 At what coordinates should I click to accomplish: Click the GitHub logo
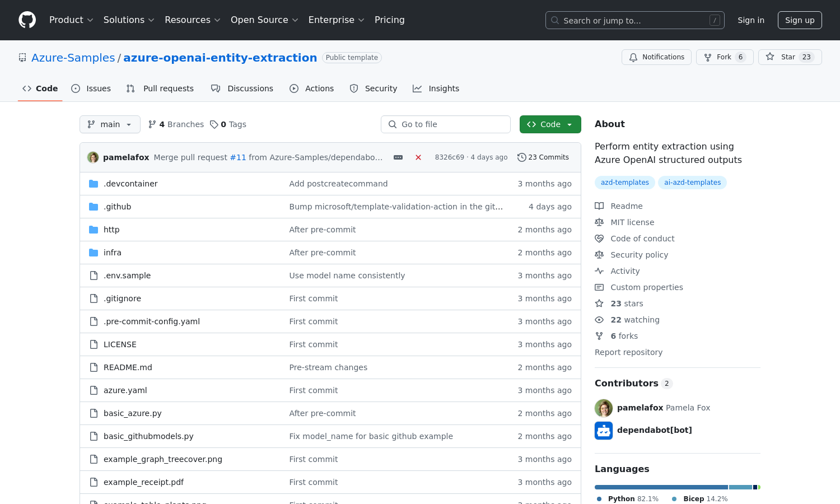(27, 20)
